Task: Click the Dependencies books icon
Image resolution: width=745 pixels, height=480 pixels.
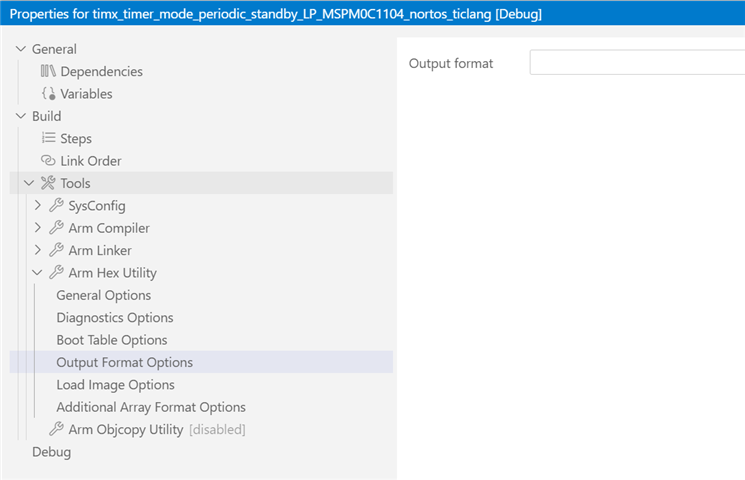Action: tap(48, 71)
